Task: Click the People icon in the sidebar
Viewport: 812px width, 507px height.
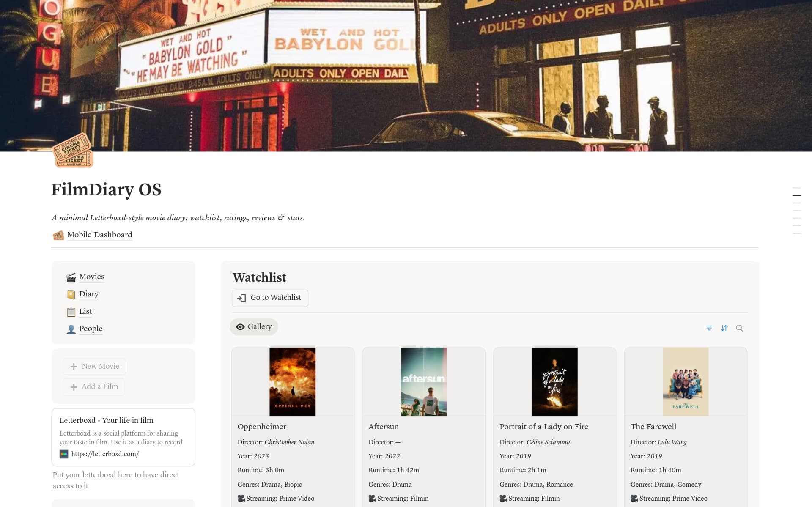Action: tap(71, 329)
